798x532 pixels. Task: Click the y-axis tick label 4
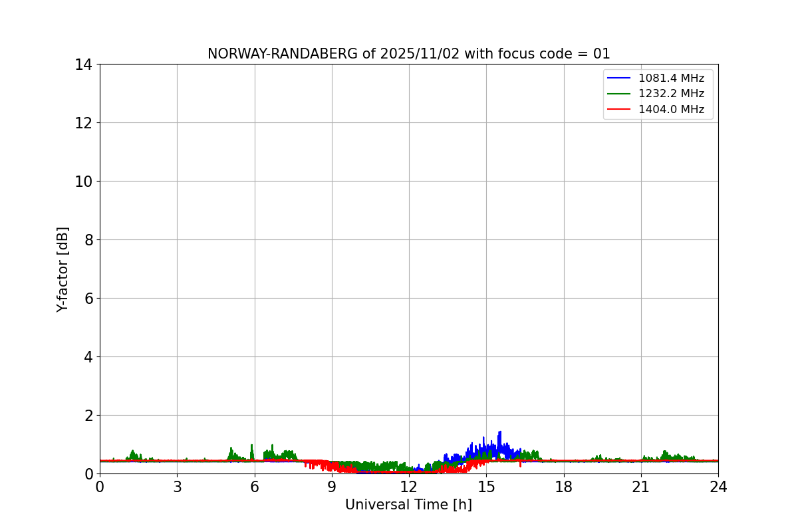(88, 357)
